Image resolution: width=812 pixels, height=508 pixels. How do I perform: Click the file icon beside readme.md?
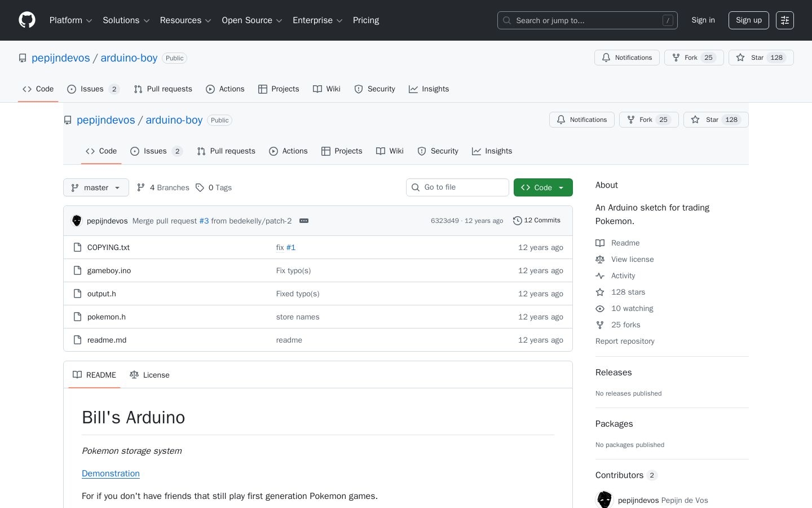(x=78, y=340)
